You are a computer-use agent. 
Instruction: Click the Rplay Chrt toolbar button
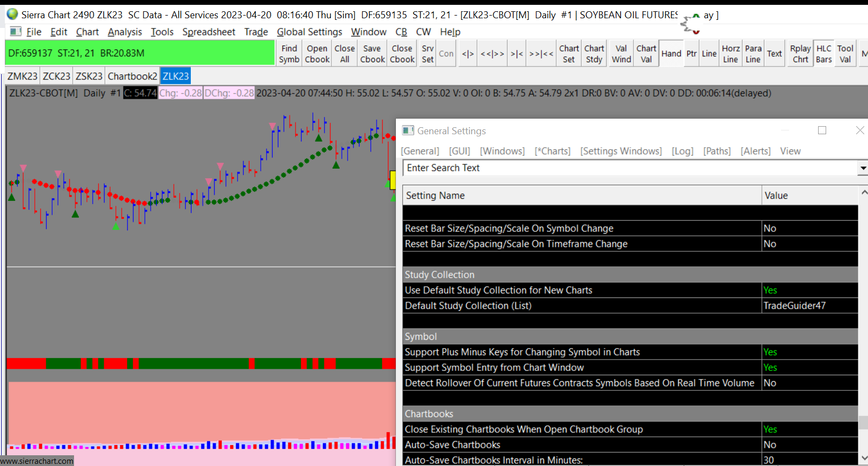click(x=800, y=54)
